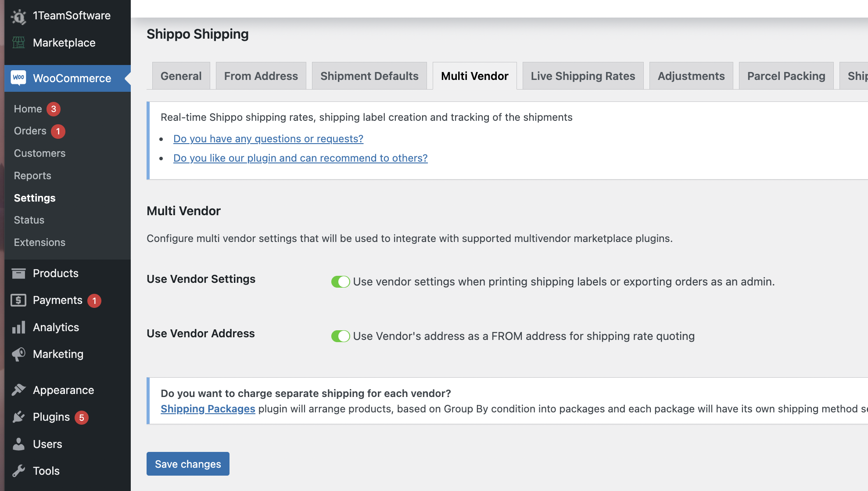This screenshot has width=868, height=491.
Task: Click the Users person icon
Action: point(18,444)
